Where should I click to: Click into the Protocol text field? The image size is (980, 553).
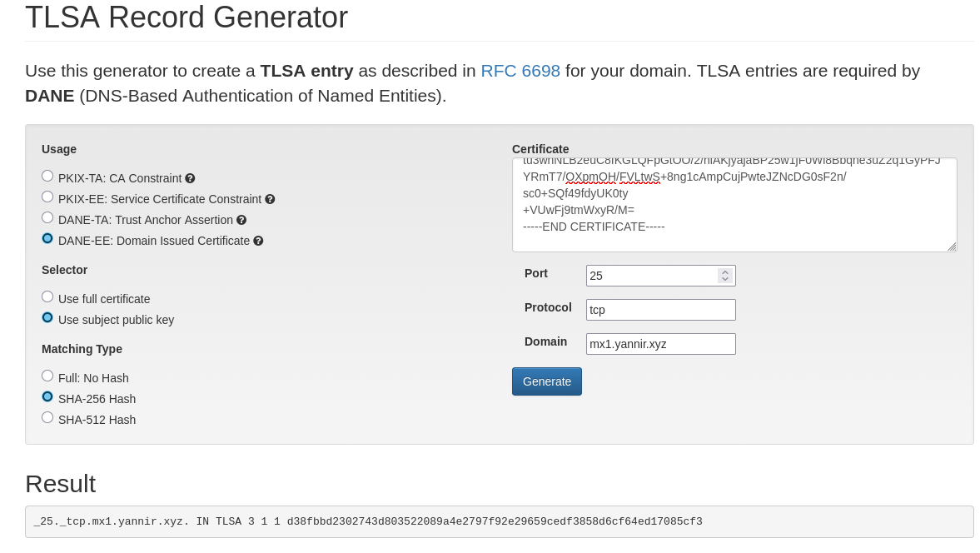[660, 310]
